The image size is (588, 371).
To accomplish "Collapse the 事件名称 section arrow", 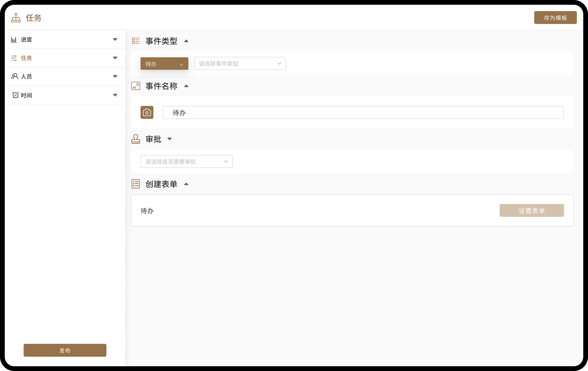I will (186, 86).
